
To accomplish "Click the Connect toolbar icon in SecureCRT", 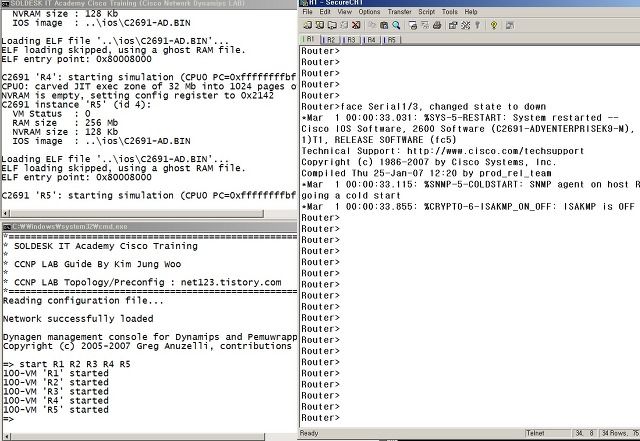I will pos(307,25).
